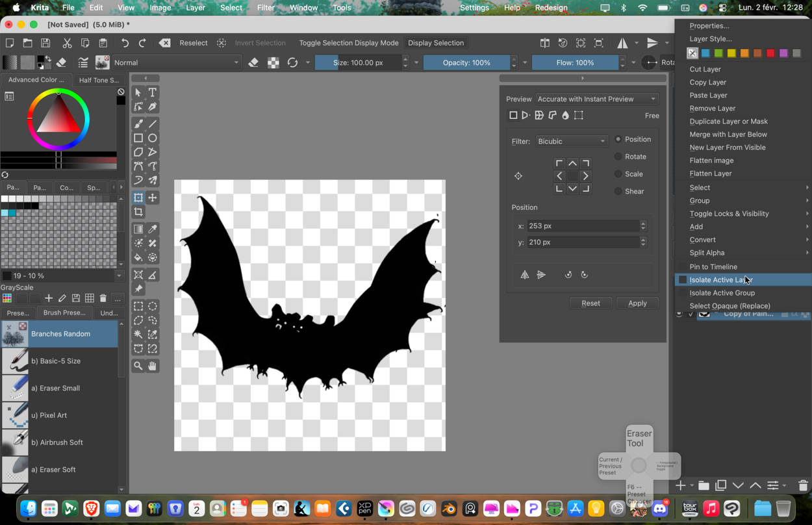Select the Freehand Brush tool
812x525 pixels.
[138, 123]
